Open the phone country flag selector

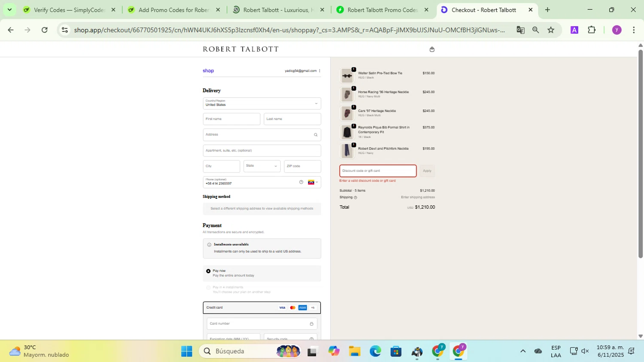pyautogui.click(x=313, y=182)
